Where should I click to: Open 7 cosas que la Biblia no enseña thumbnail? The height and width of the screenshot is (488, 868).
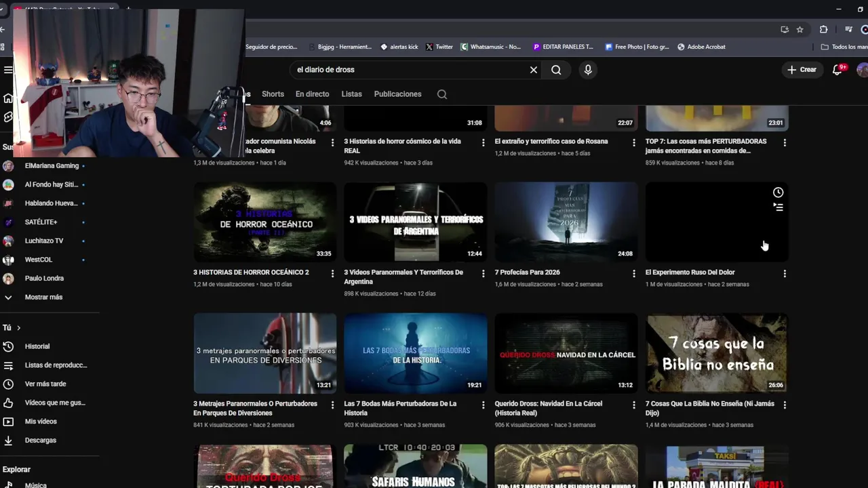pyautogui.click(x=717, y=353)
